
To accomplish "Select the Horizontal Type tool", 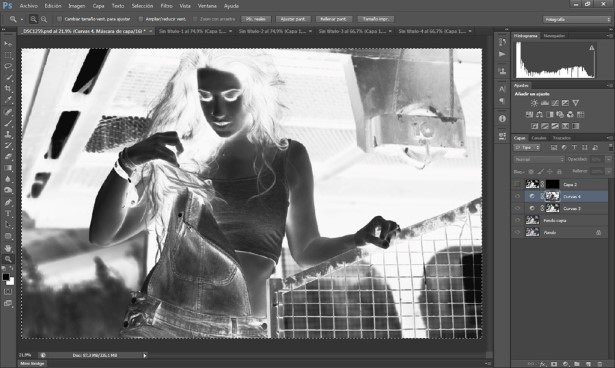I will pos(8,214).
